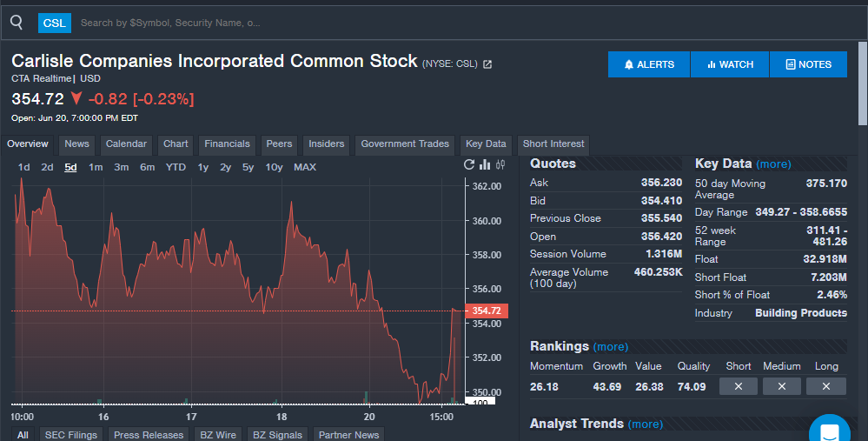The height and width of the screenshot is (441, 868).
Task: Refresh the chart with the reload icon
Action: (469, 164)
